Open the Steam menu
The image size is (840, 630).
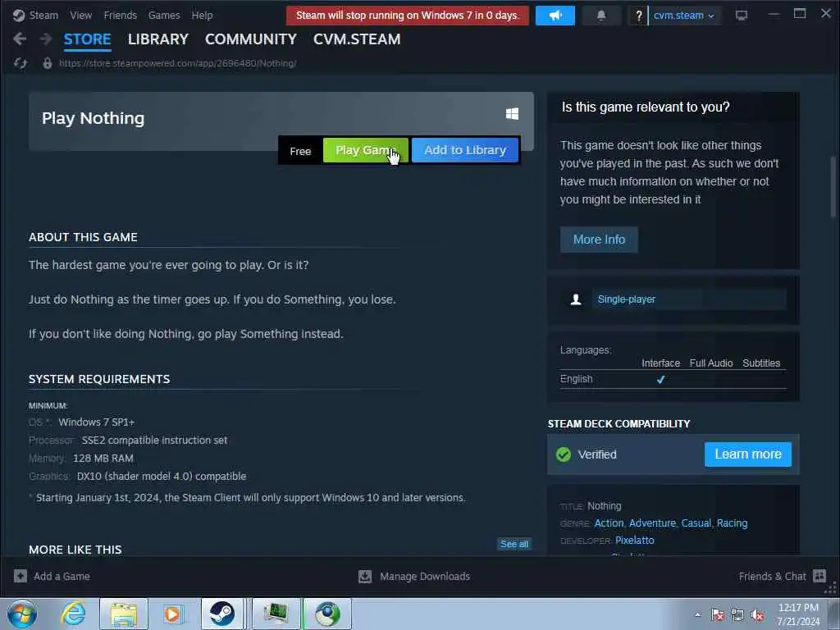pos(43,16)
